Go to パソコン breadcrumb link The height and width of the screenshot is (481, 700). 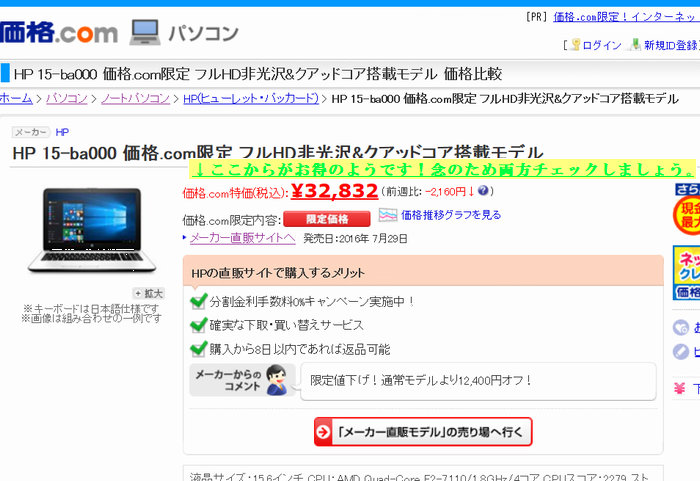point(67,98)
